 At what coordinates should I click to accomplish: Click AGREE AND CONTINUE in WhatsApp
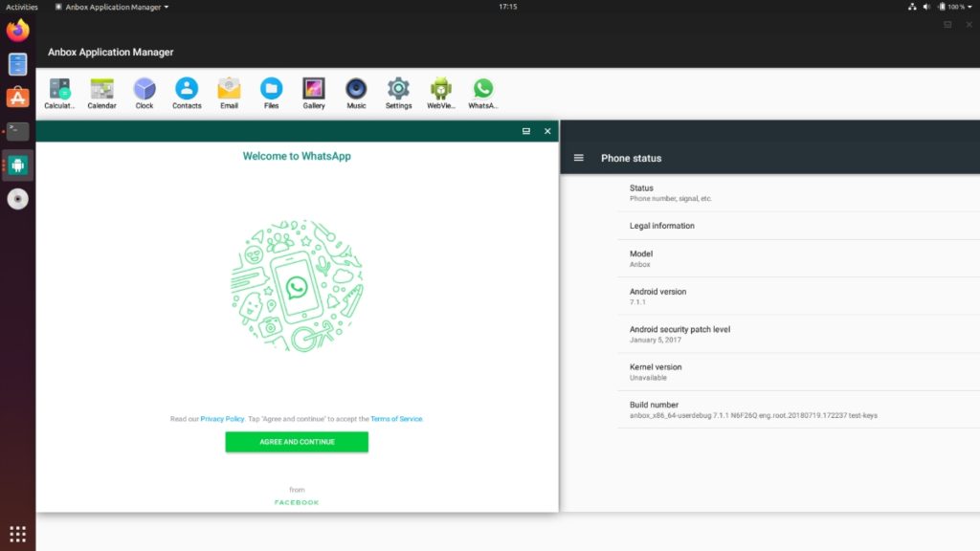click(x=297, y=442)
